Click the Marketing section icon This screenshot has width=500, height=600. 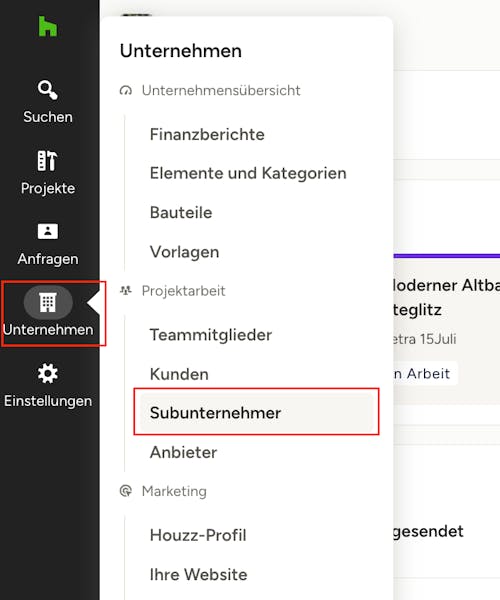point(126,491)
